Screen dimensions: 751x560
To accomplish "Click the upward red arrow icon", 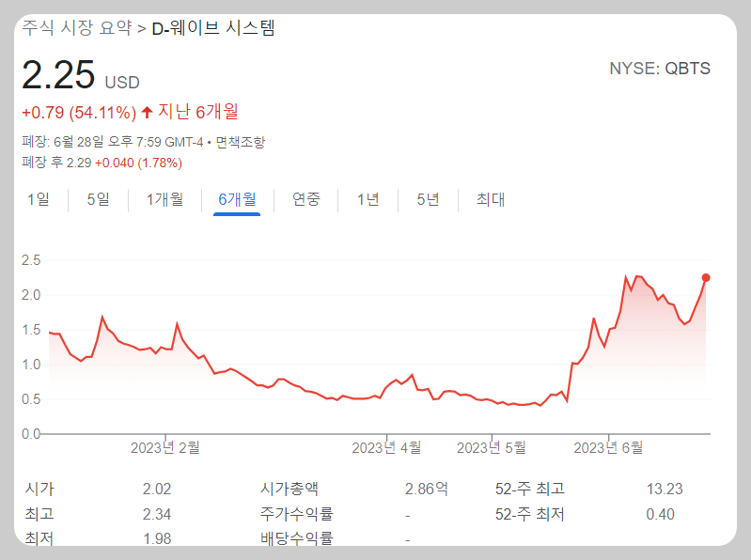I will (147, 113).
